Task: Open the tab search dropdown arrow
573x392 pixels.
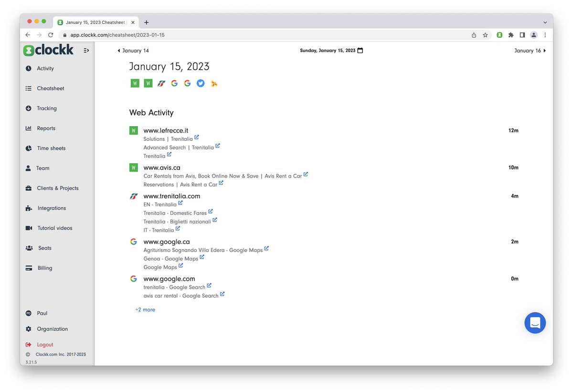Action: (545, 22)
